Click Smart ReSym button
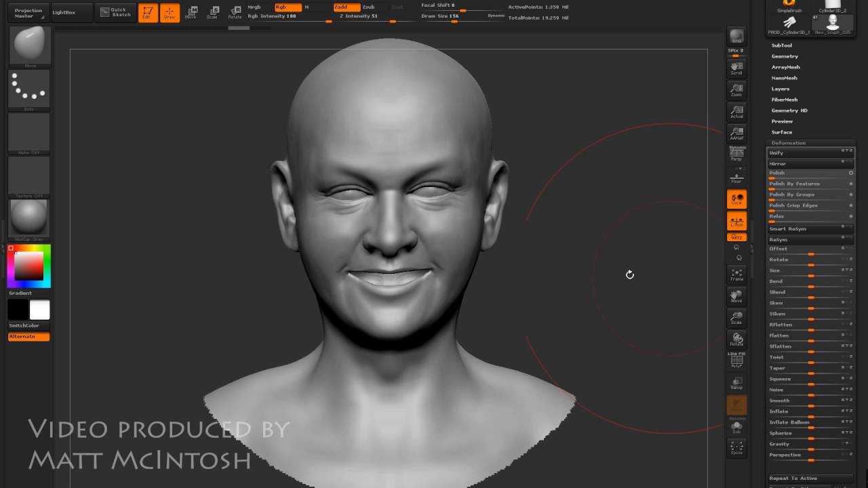 click(810, 228)
